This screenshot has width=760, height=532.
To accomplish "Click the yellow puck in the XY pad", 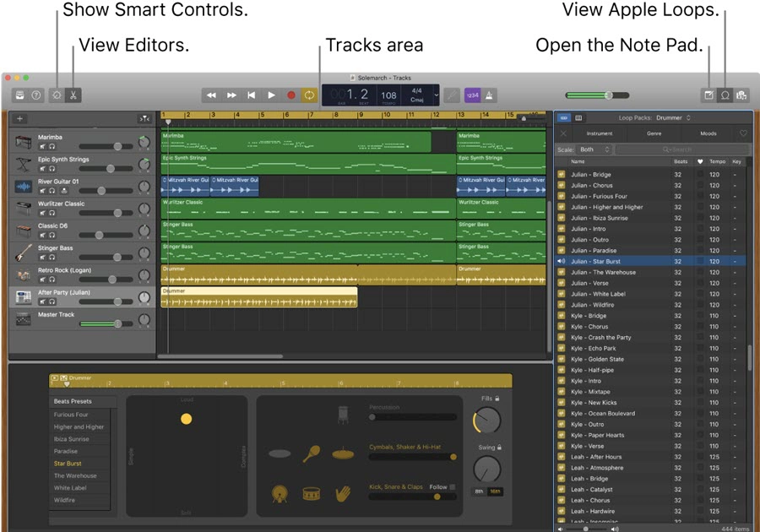I will (x=186, y=419).
